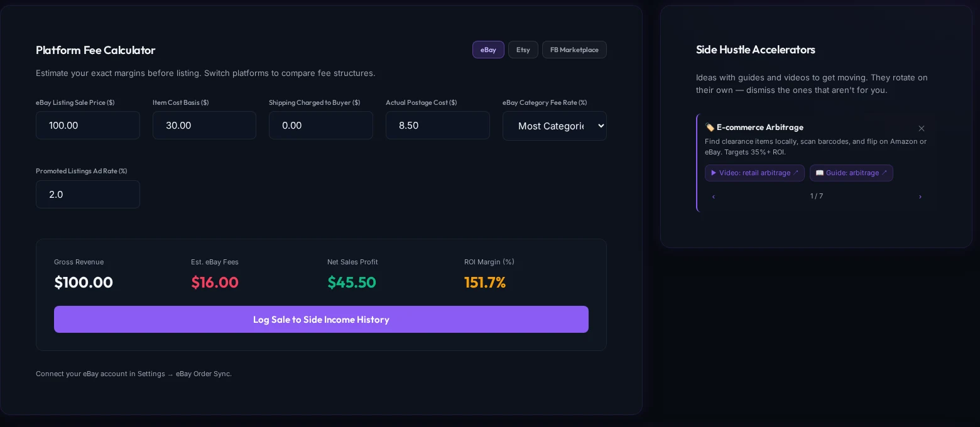Screen dimensions: 980x427
Task: Switch calculator to the Etsy platform
Action: point(523,50)
